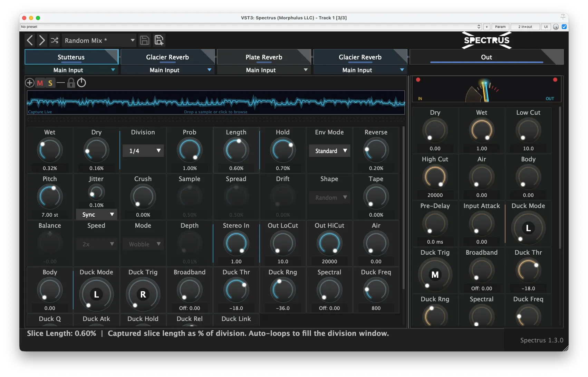This screenshot has height=377, width=588.
Task: Open the Shape Random dropdown
Action: click(x=329, y=198)
